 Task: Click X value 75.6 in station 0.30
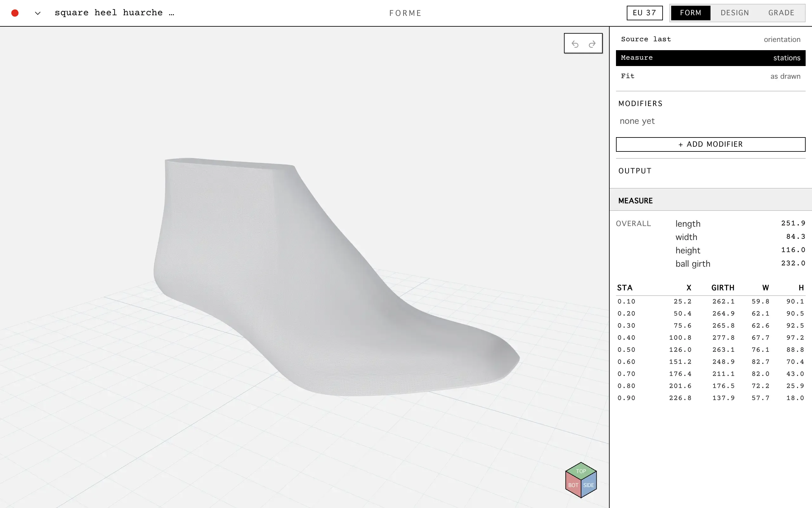pyautogui.click(x=683, y=325)
